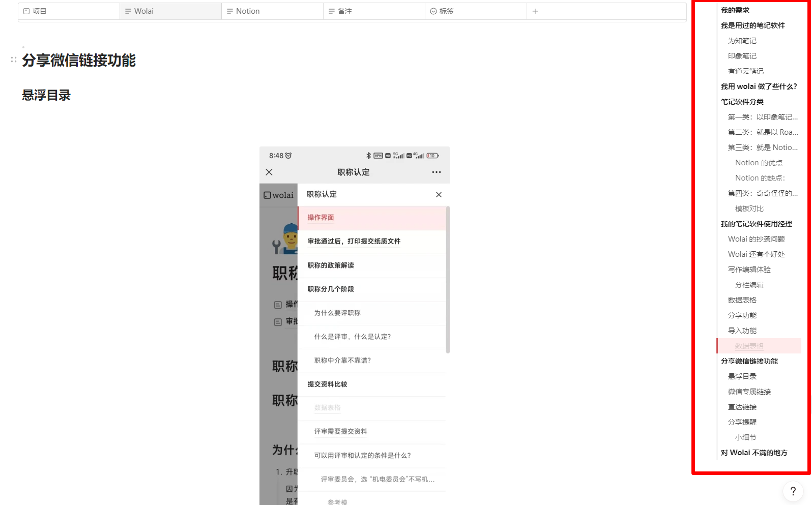Go to 我是用过的笔记软件 outline entry

point(752,25)
